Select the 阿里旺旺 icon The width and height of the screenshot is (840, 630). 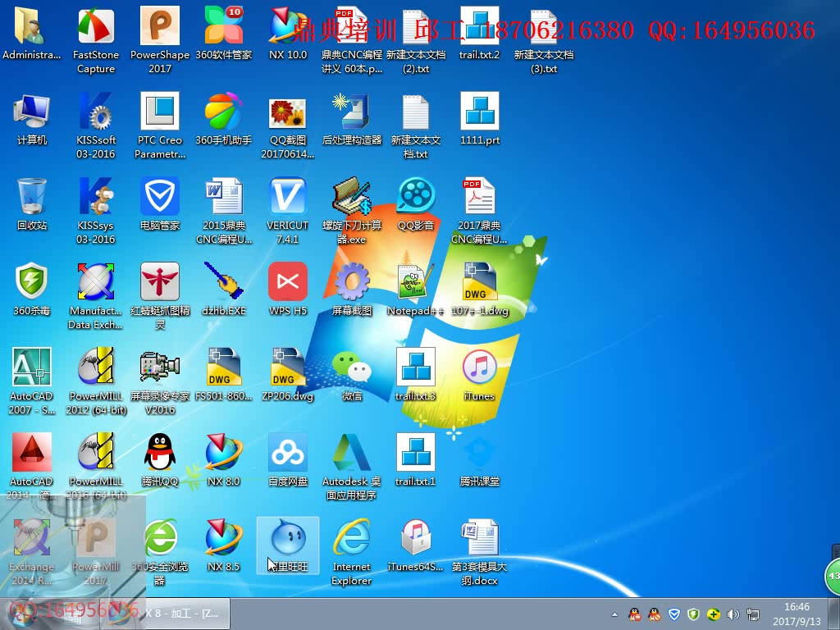288,545
